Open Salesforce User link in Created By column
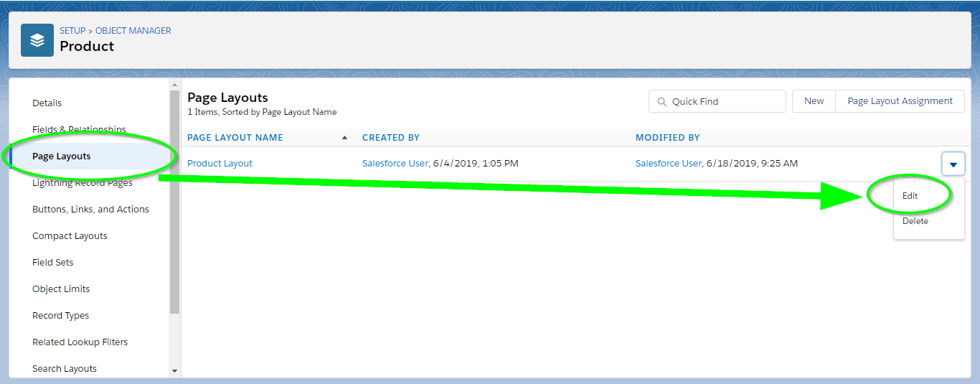 coord(395,164)
